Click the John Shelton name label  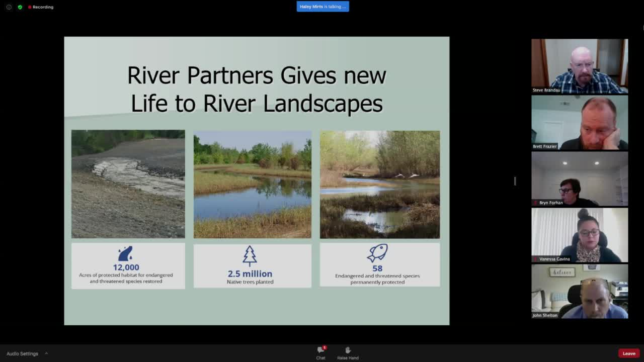point(545,315)
